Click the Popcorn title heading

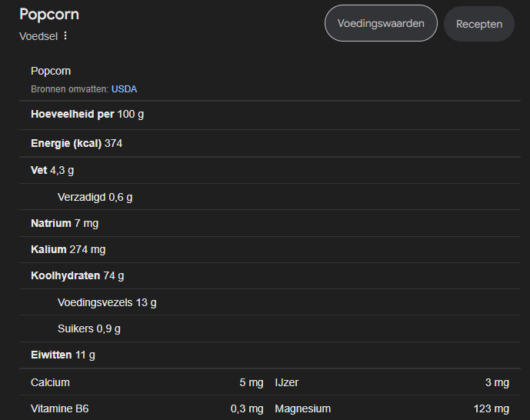click(x=49, y=15)
